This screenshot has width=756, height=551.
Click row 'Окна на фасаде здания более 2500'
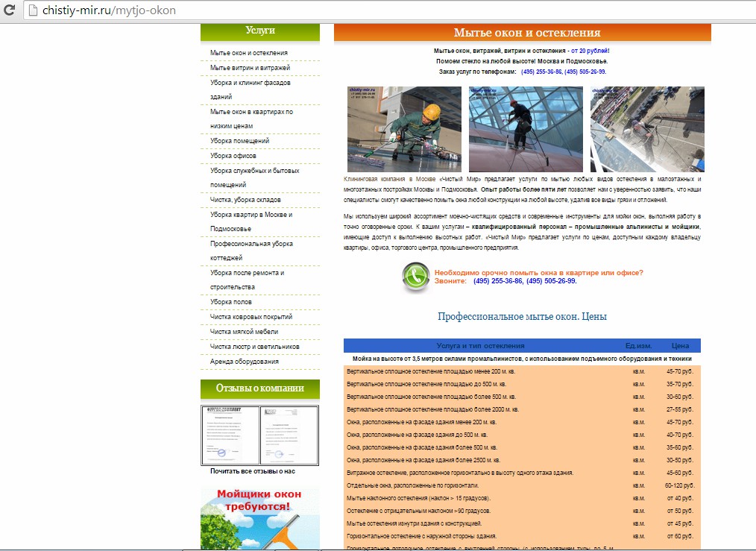522,460
